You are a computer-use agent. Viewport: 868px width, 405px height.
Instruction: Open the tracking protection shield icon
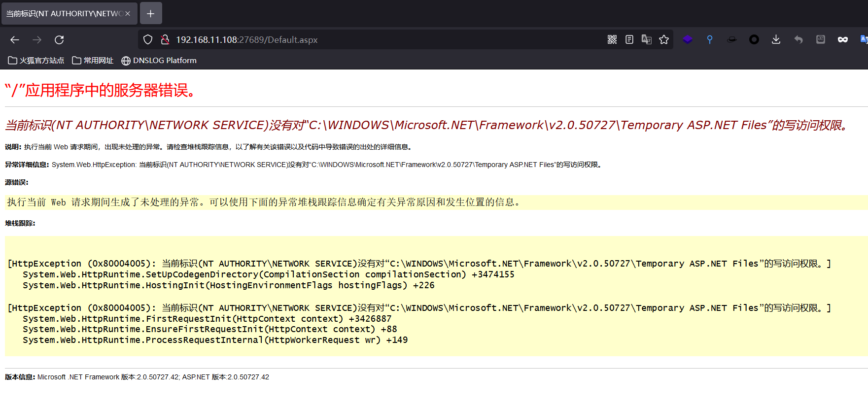[148, 40]
